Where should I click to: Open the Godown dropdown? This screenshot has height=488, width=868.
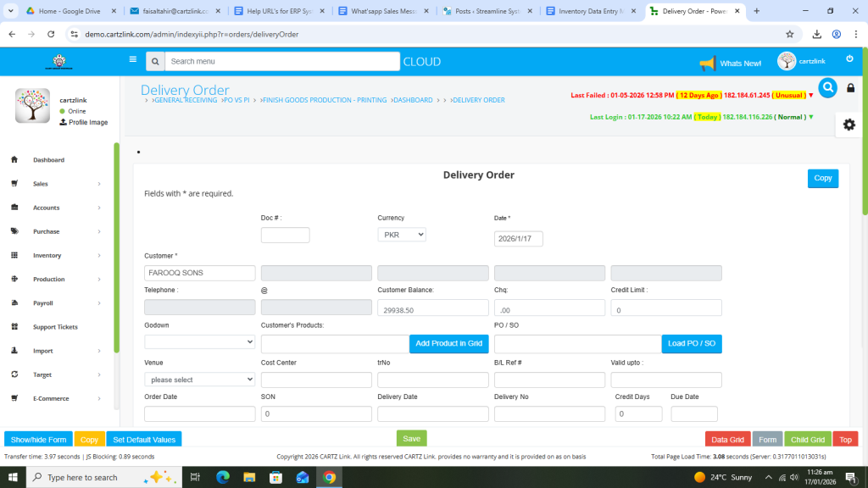click(199, 341)
